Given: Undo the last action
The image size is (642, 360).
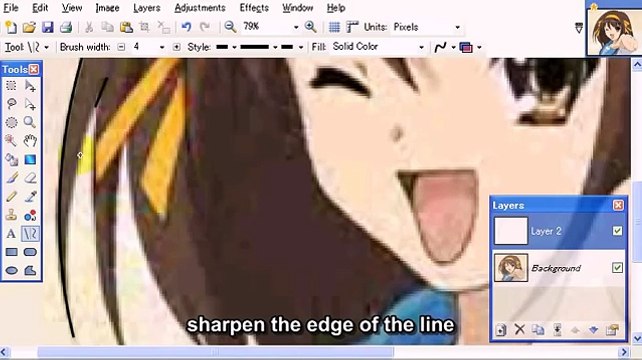Looking at the screenshot, I should point(186,27).
